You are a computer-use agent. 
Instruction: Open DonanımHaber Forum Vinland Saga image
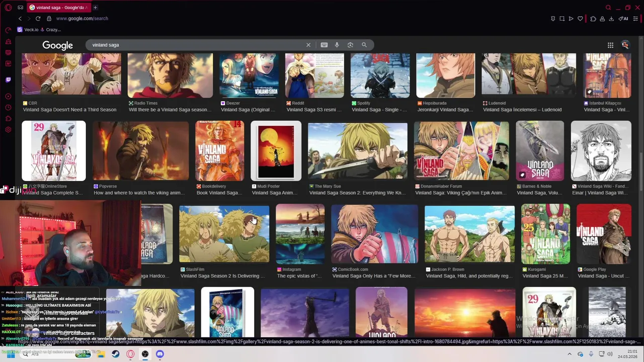(x=461, y=151)
